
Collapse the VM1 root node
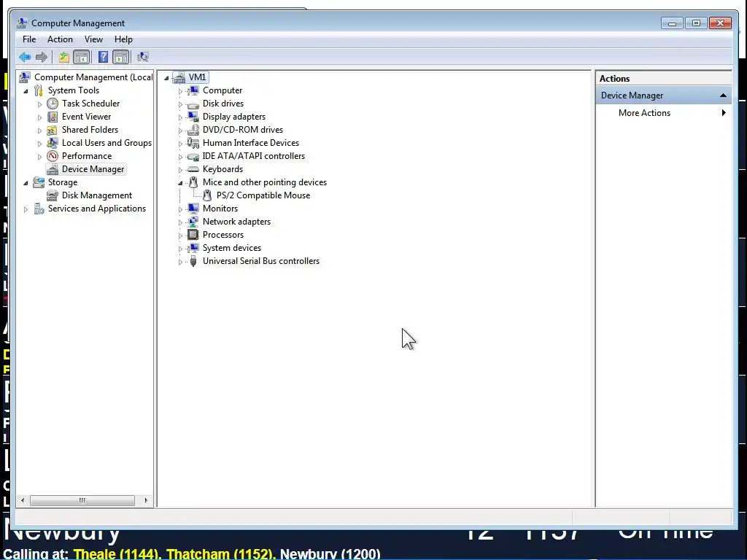click(166, 77)
